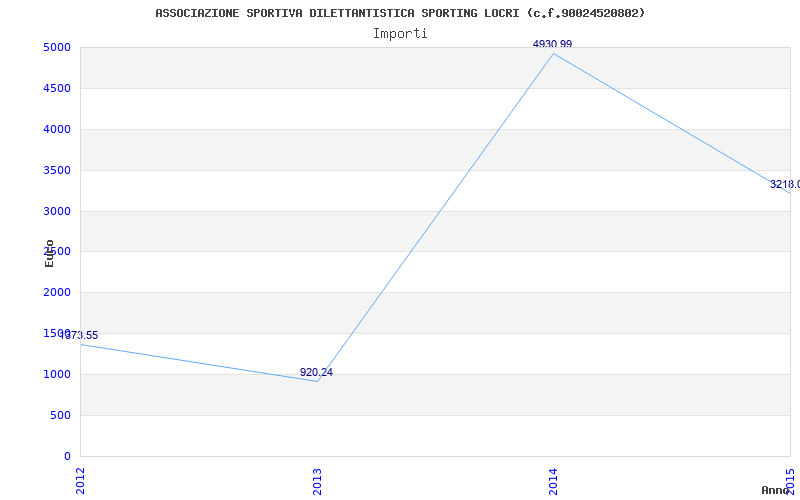Click the 1373.55 data label
This screenshot has height=500, width=800.
(x=79, y=336)
